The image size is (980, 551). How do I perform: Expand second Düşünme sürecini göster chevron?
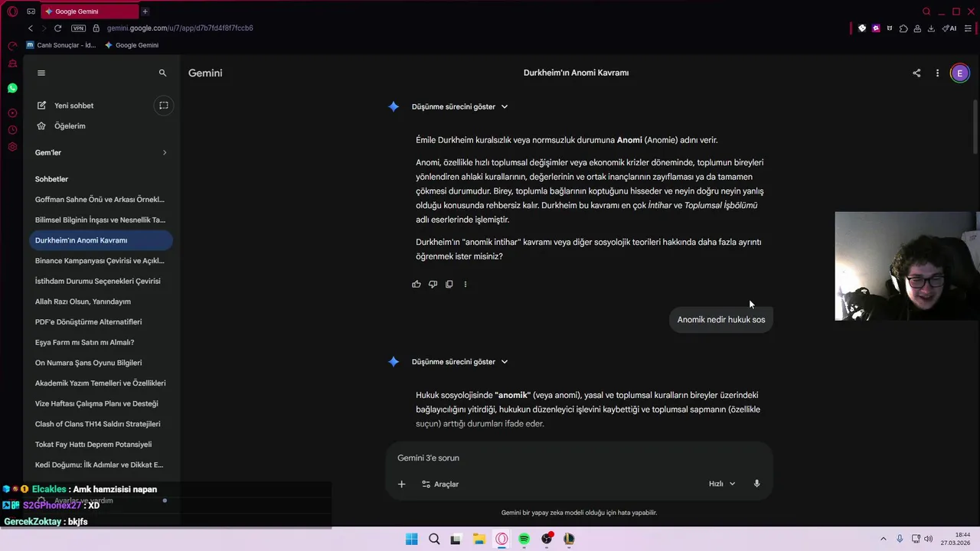click(x=505, y=362)
